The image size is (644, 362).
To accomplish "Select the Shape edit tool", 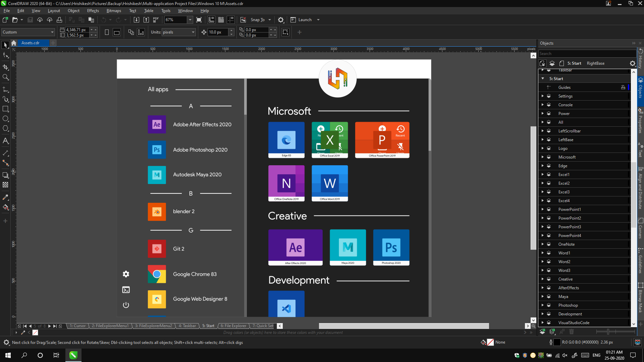I will (x=5, y=55).
